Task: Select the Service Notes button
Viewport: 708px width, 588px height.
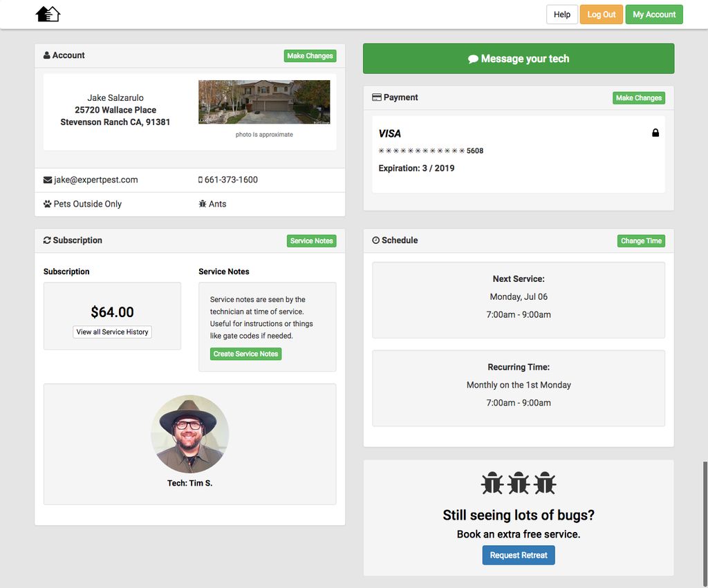Action: [311, 240]
